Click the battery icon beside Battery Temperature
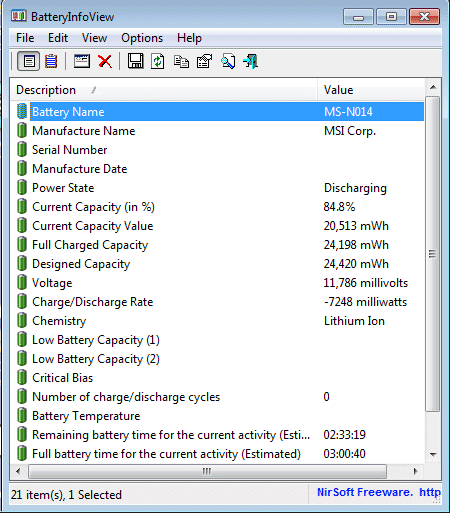The width and height of the screenshot is (450, 513). 22,415
